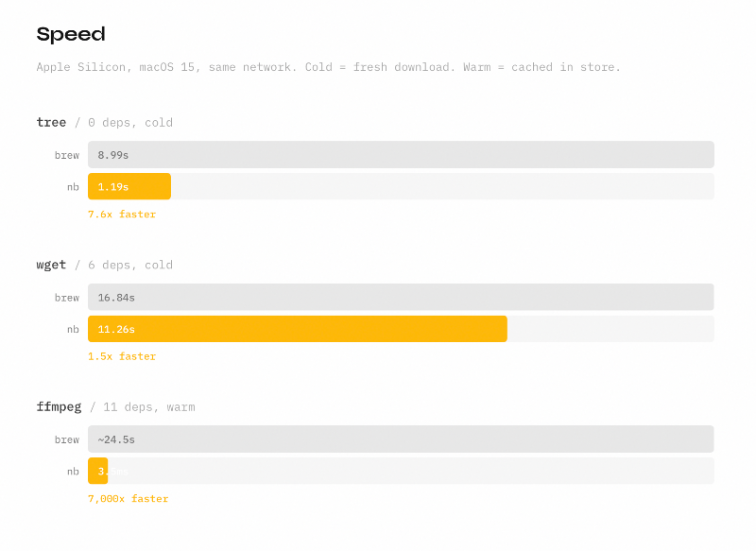756x551 pixels.
Task: Click the brew label in the tree section
Action: [x=67, y=155]
